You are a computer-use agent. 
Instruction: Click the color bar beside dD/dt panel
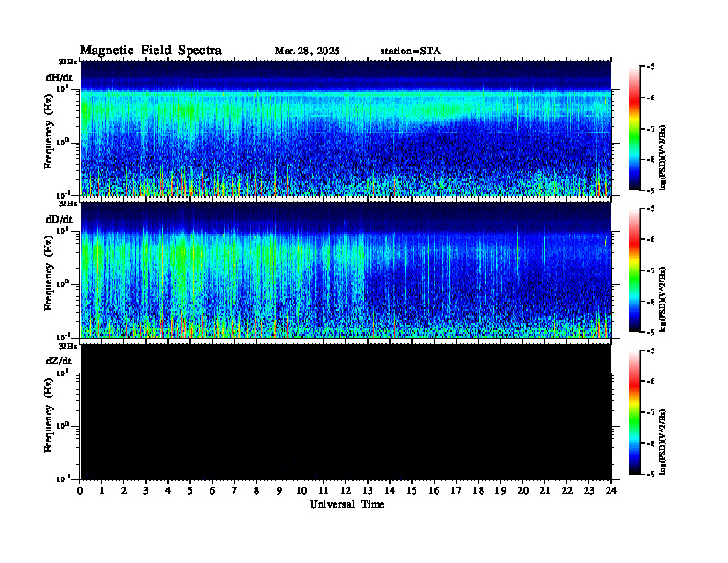click(x=634, y=270)
